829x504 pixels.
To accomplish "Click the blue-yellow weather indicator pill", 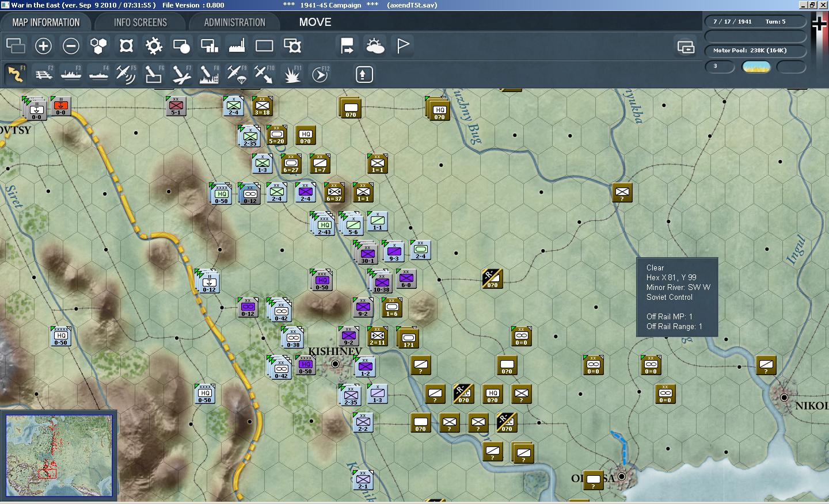I will coord(756,67).
